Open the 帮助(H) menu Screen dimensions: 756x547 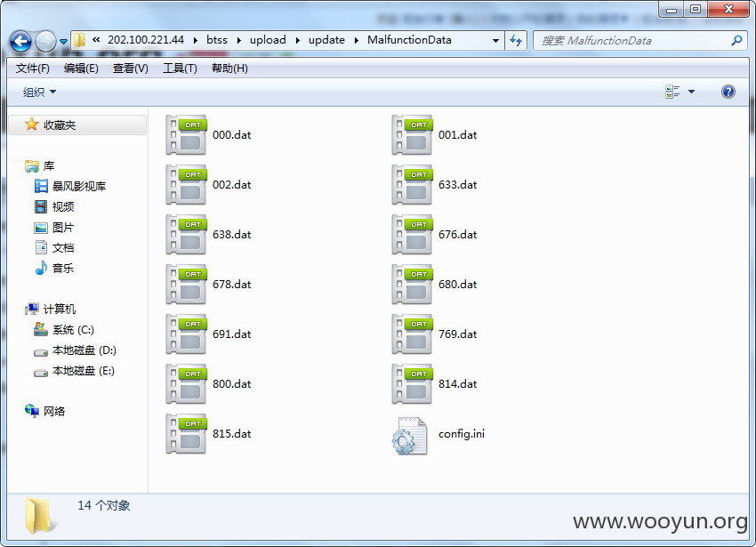[x=229, y=68]
